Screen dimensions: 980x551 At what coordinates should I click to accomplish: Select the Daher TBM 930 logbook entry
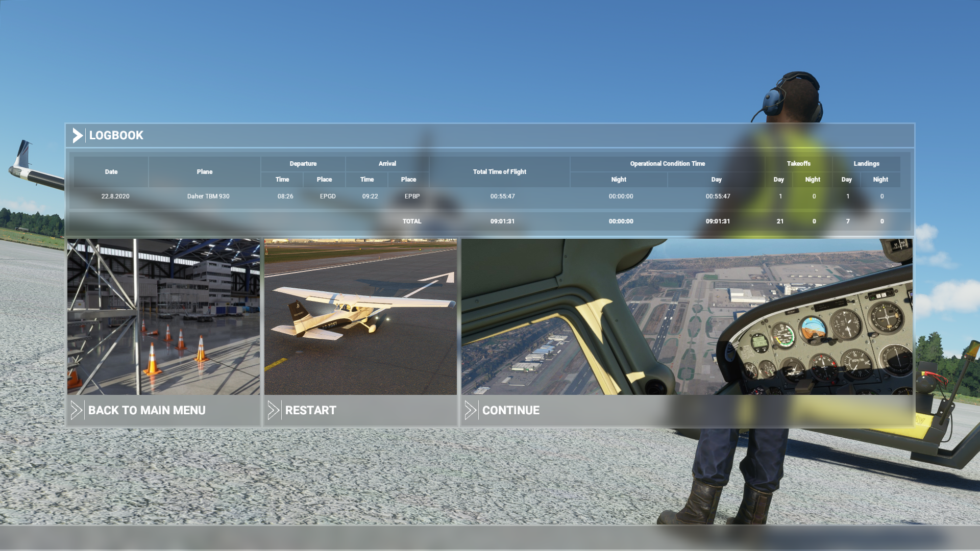click(x=208, y=196)
